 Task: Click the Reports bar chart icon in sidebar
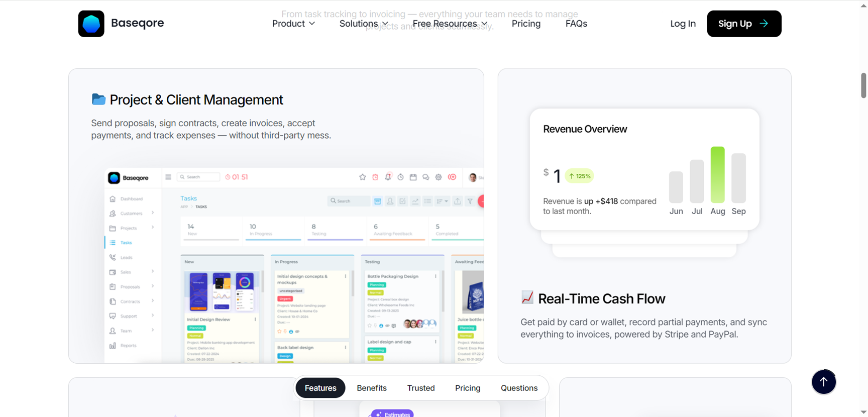[113, 346]
